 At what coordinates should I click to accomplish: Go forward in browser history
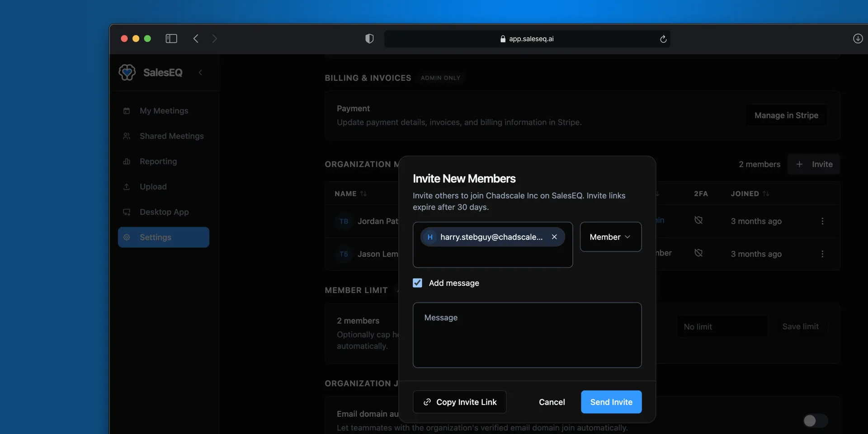point(214,38)
